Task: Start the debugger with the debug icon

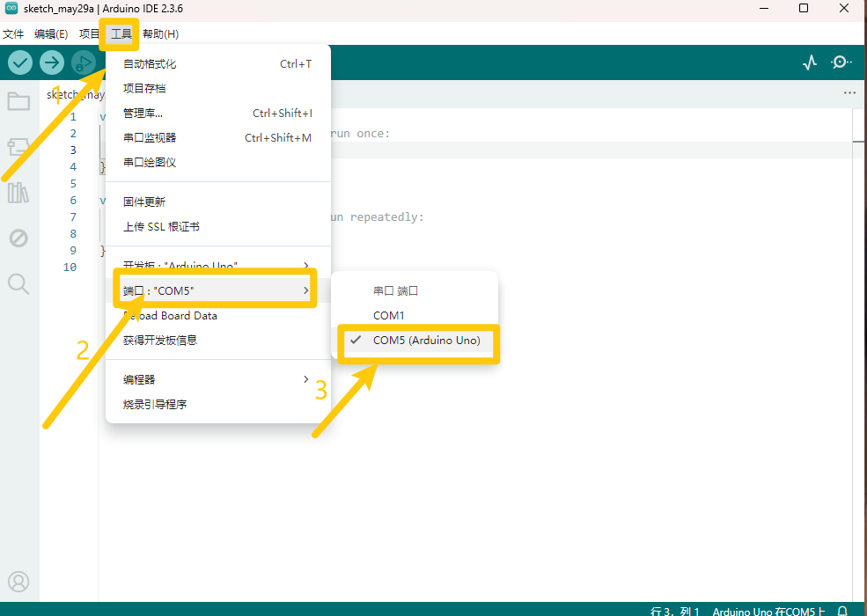Action: tap(84, 62)
